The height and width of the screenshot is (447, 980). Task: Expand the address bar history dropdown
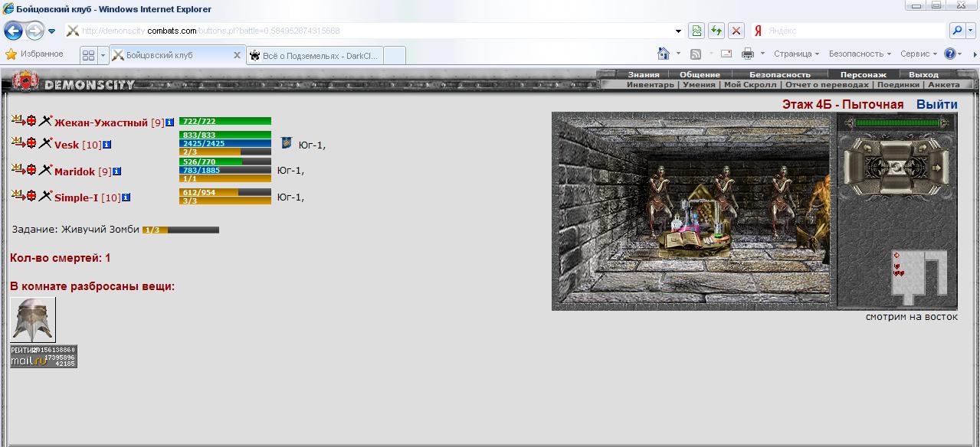click(678, 31)
